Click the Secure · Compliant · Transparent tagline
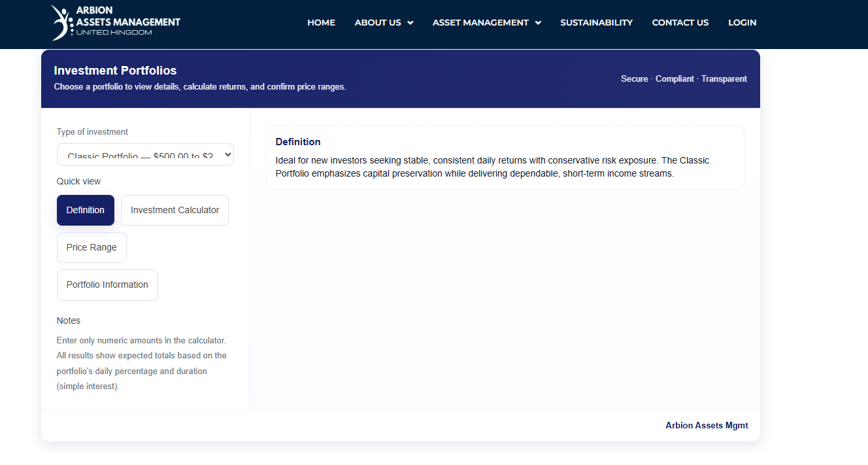Viewport: 868px width, 465px height. pyautogui.click(x=684, y=78)
